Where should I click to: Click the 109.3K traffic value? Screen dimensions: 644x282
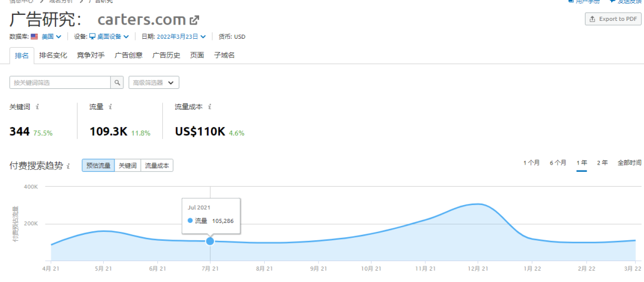[x=109, y=132]
